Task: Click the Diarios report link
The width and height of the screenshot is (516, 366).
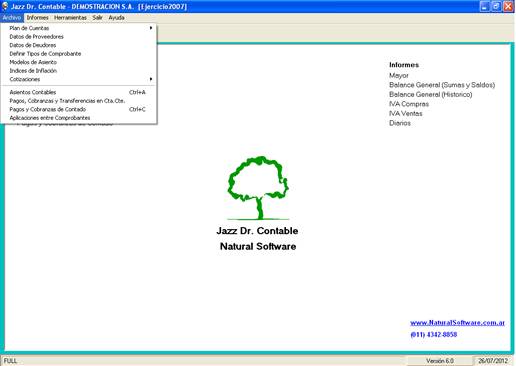Action: coord(400,123)
